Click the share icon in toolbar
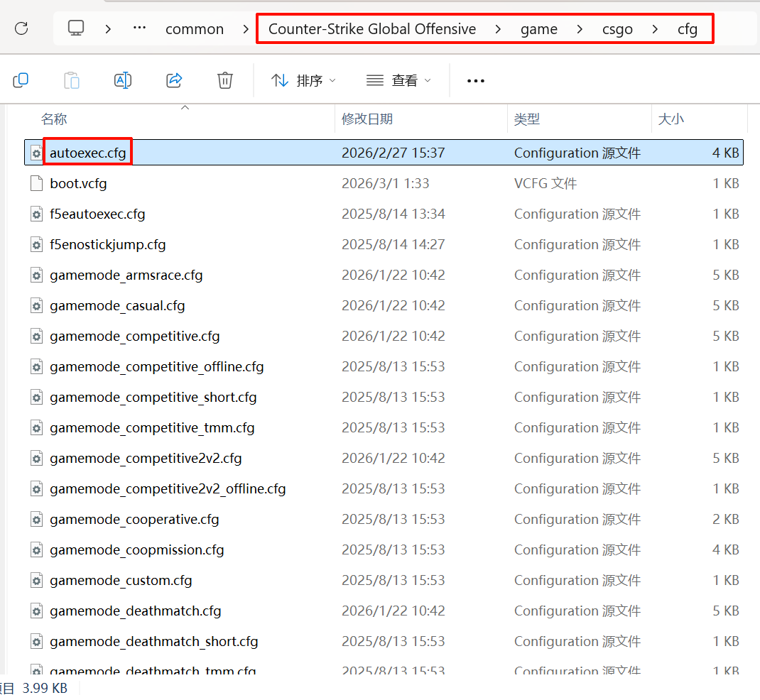760x700 pixels. (174, 80)
